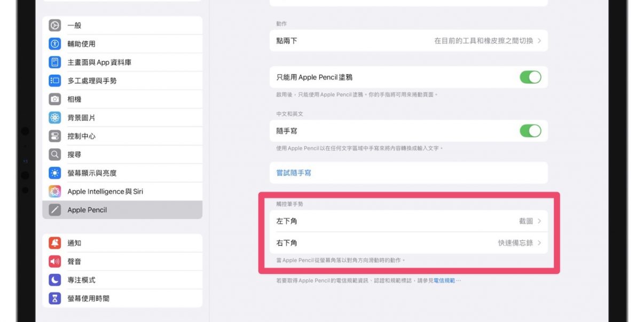Toggle 只能用 Apple Pencil 塗鴉 switch
Viewport: 644px width, 322px height.
coord(530,77)
